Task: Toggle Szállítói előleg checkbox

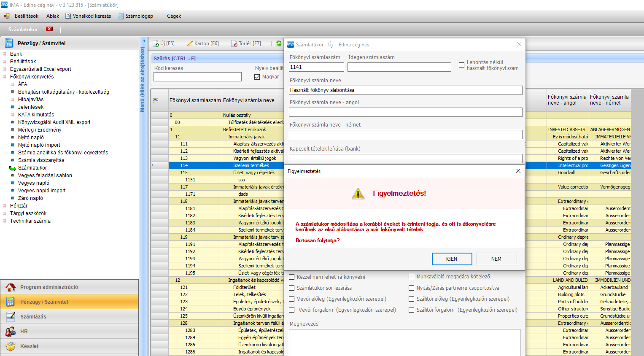Action: (x=412, y=299)
